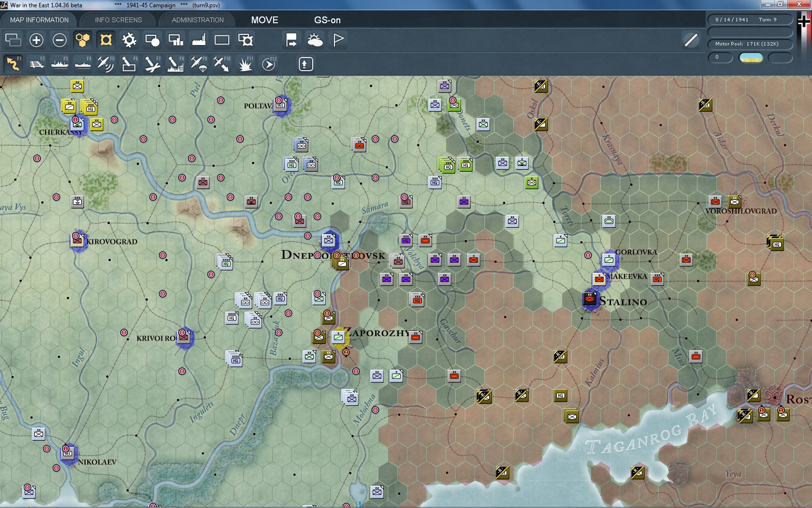Click the rectangle-with-gear icon
Screen dimensions: 812x508
tap(246, 40)
